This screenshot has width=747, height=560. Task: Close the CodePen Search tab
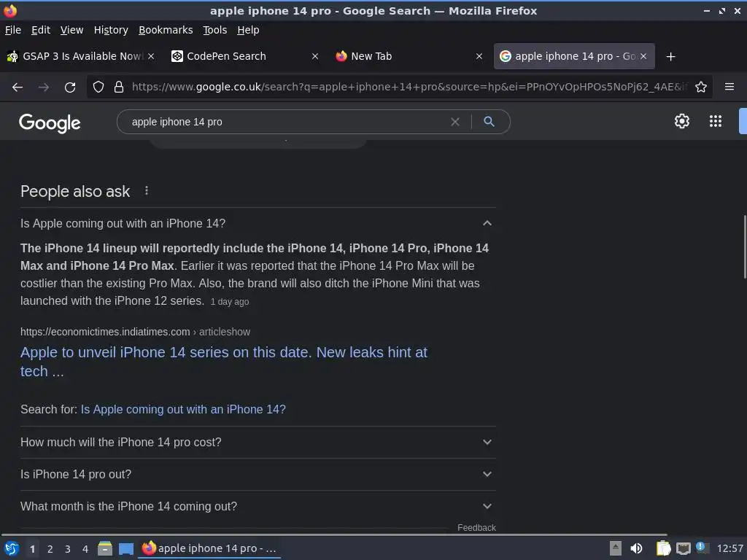click(315, 56)
